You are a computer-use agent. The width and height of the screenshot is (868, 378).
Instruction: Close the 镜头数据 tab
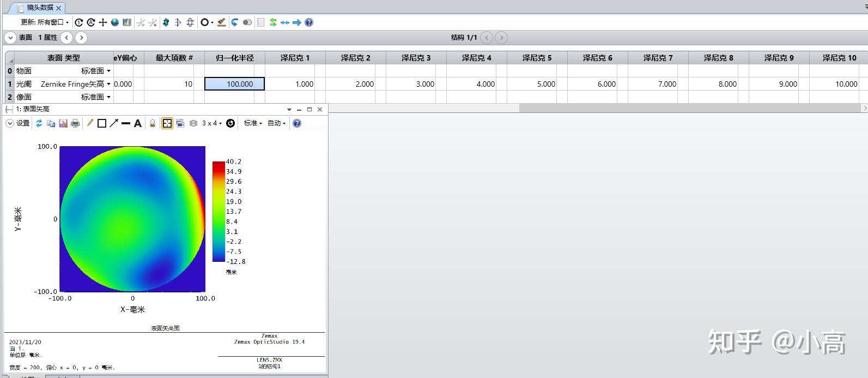point(59,8)
